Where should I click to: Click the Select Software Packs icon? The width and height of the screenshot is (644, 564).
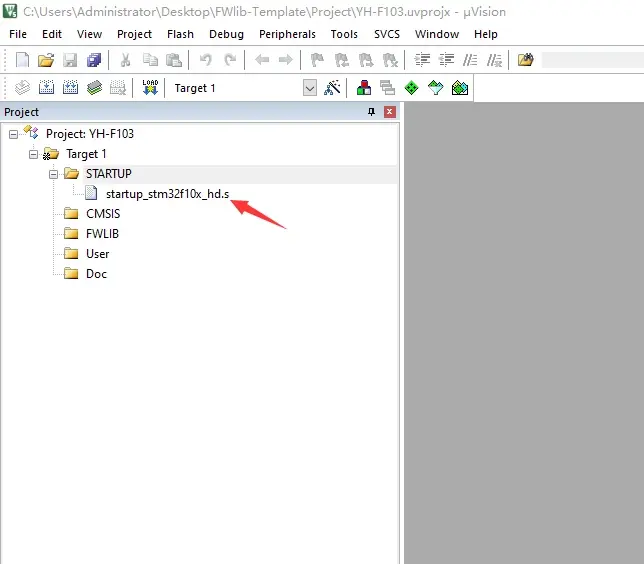pyautogui.click(x=435, y=87)
